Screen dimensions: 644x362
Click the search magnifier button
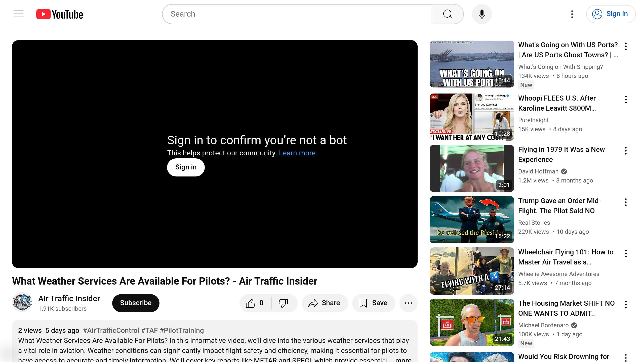click(x=448, y=14)
